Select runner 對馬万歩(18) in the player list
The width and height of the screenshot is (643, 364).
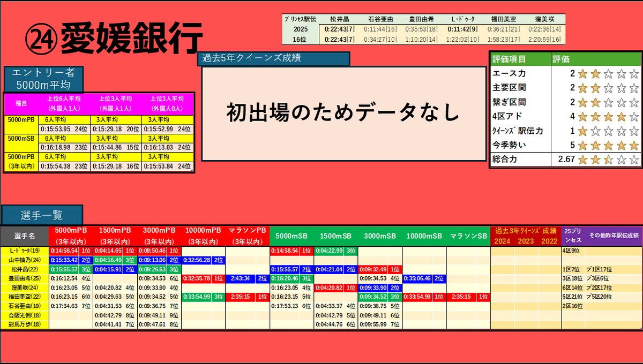pos(25,324)
